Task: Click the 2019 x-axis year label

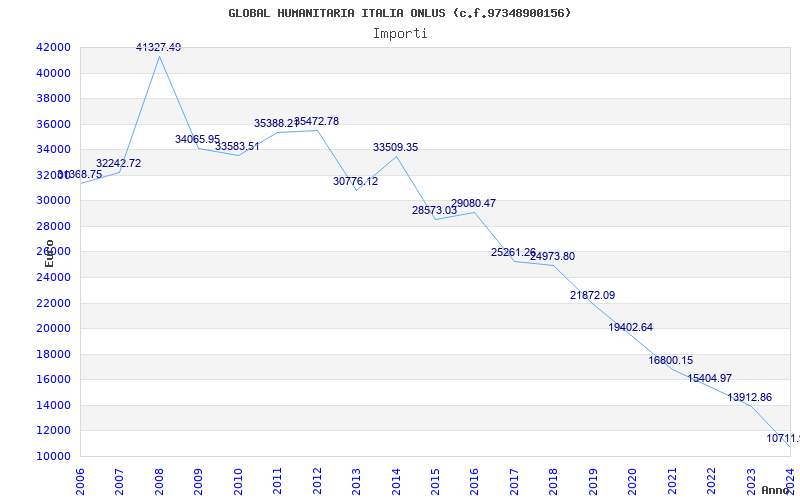Action: pyautogui.click(x=593, y=481)
